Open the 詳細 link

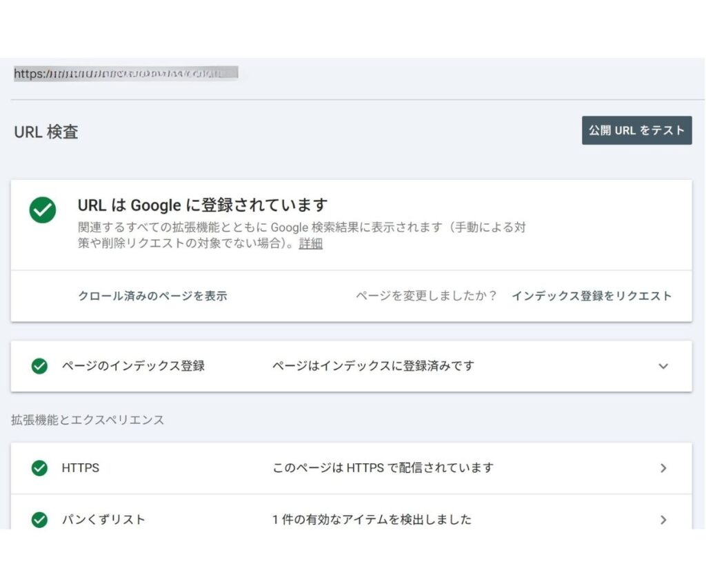[310, 243]
